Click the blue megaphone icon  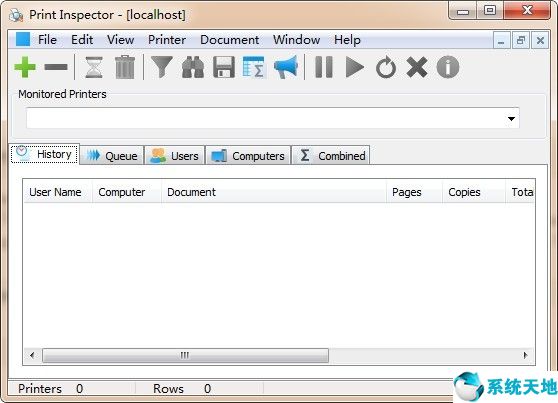[x=286, y=67]
